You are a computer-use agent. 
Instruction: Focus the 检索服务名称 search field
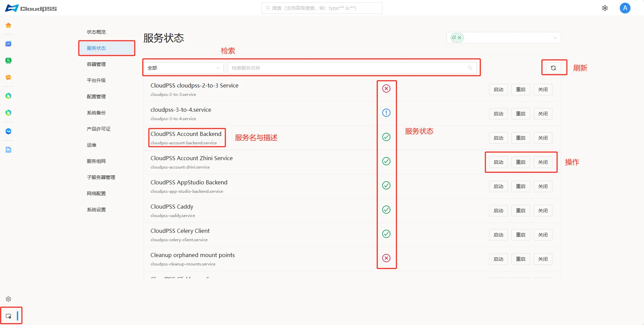(x=352, y=68)
